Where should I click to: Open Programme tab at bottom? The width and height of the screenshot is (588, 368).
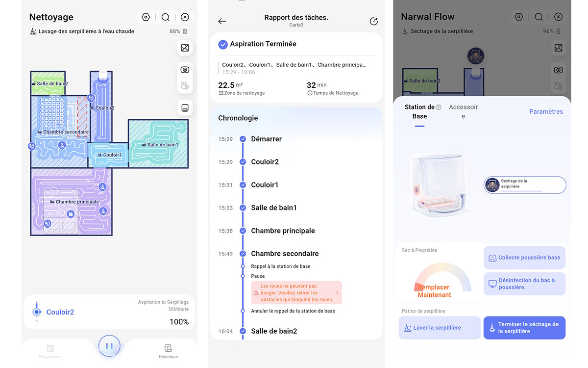click(50, 351)
